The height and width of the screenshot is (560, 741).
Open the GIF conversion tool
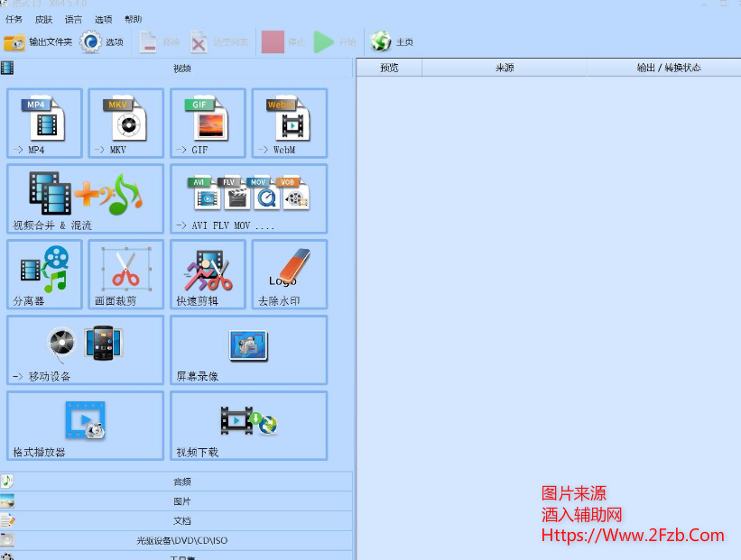tap(208, 123)
